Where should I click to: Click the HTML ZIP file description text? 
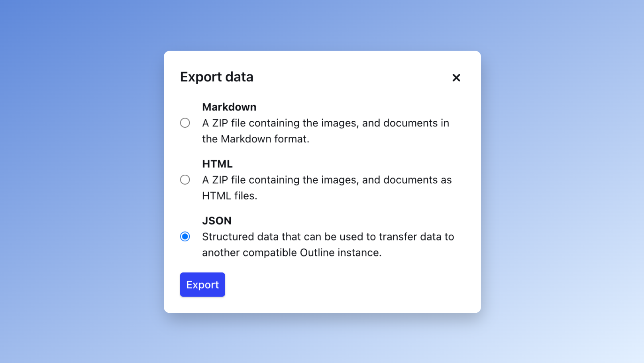click(327, 187)
